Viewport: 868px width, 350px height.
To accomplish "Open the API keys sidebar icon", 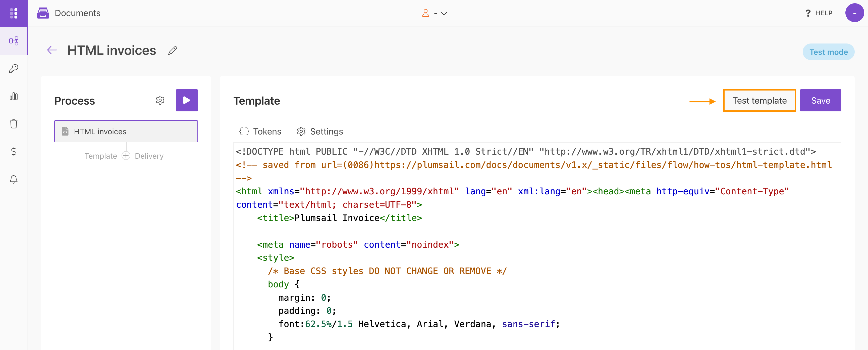I will [x=14, y=69].
